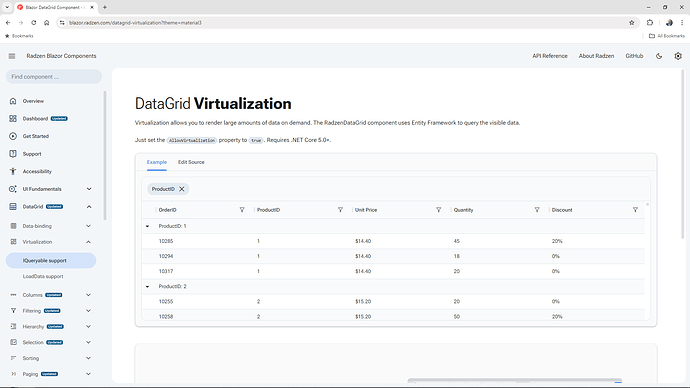This screenshot has height=388, width=690.
Task: Click the Data-binding icon
Action: click(13, 226)
